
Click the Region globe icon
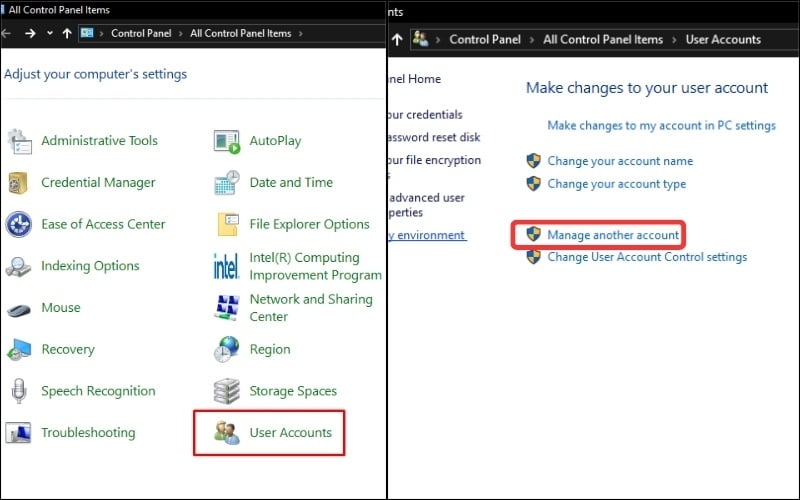227,349
